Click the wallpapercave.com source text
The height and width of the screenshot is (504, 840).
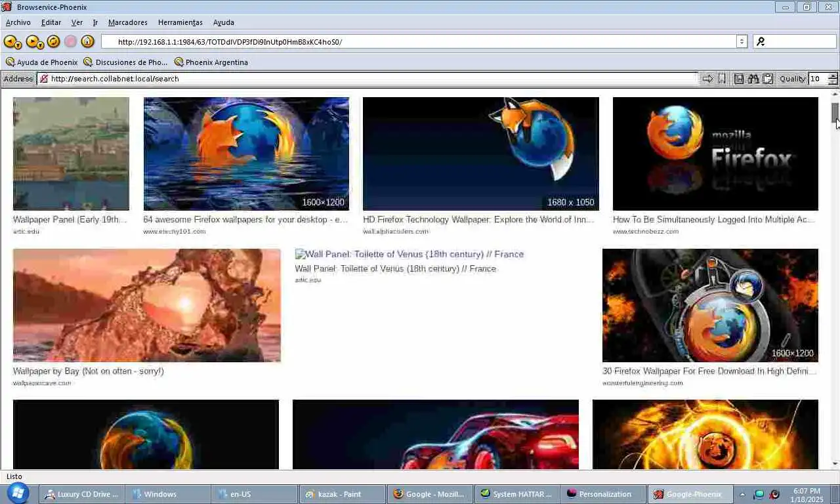pyautogui.click(x=42, y=383)
